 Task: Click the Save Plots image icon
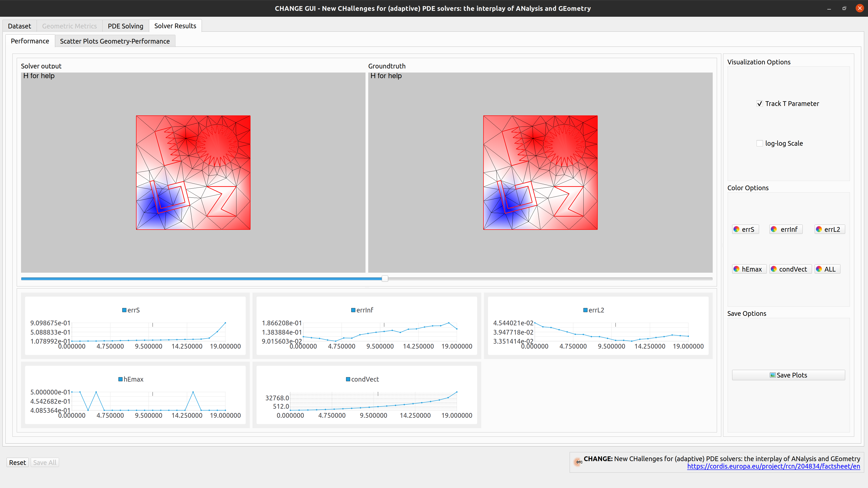773,375
